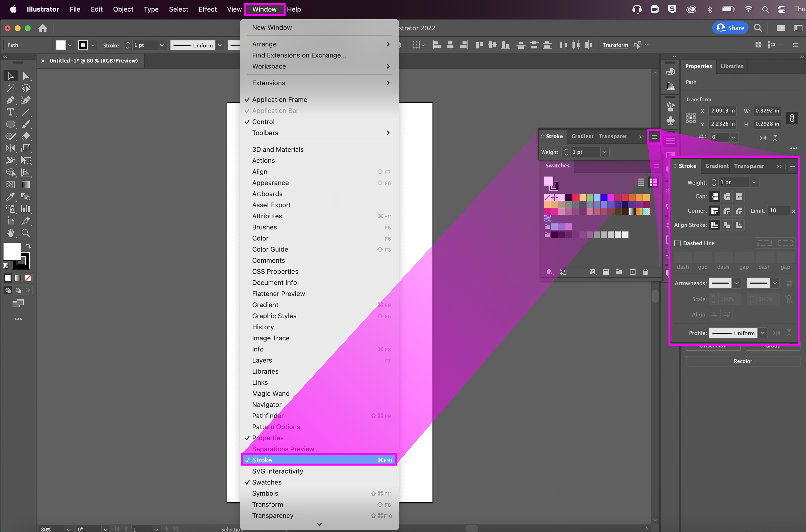
Task: Choose the round cap icon
Action: (x=727, y=197)
